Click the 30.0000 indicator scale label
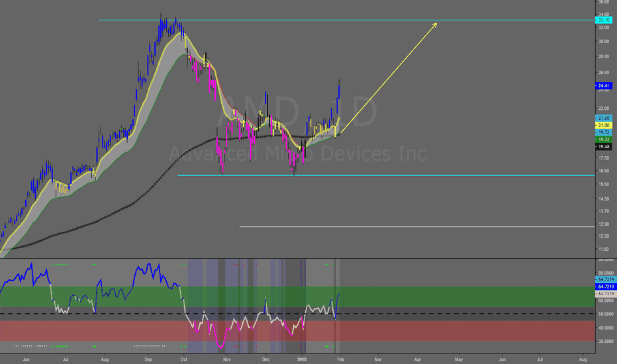Viewport: 617px width, 364px height. coord(606,341)
